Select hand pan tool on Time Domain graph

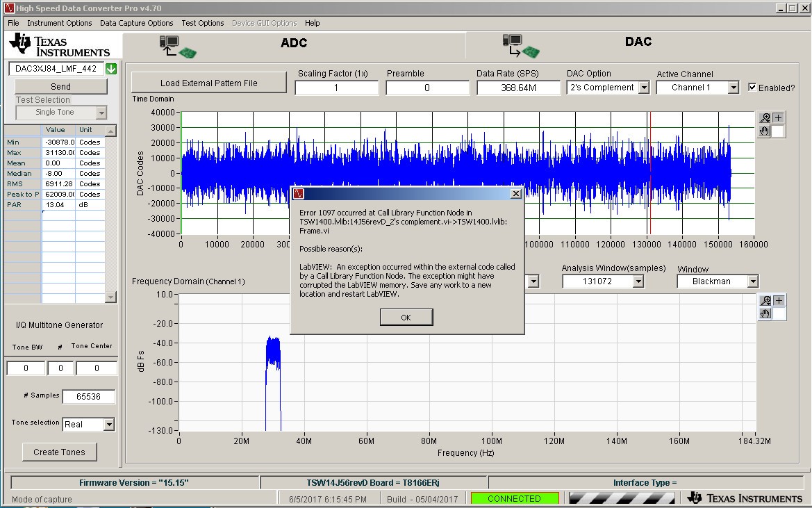point(765,131)
